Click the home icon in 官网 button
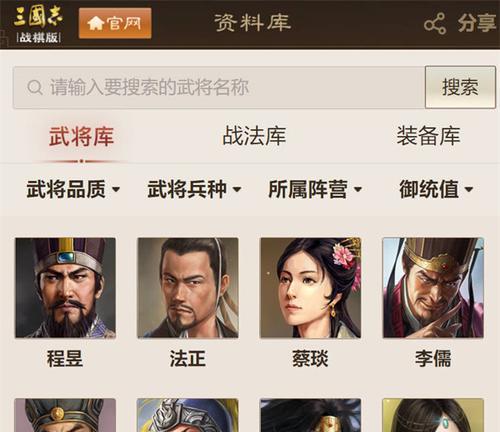The width and height of the screenshot is (500, 432). tap(95, 23)
